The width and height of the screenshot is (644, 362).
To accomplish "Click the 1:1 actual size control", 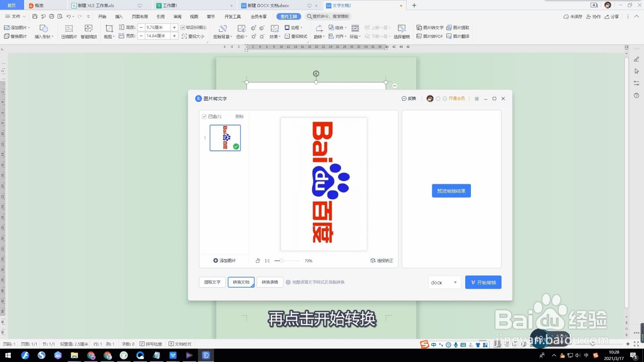I will pos(267,261).
